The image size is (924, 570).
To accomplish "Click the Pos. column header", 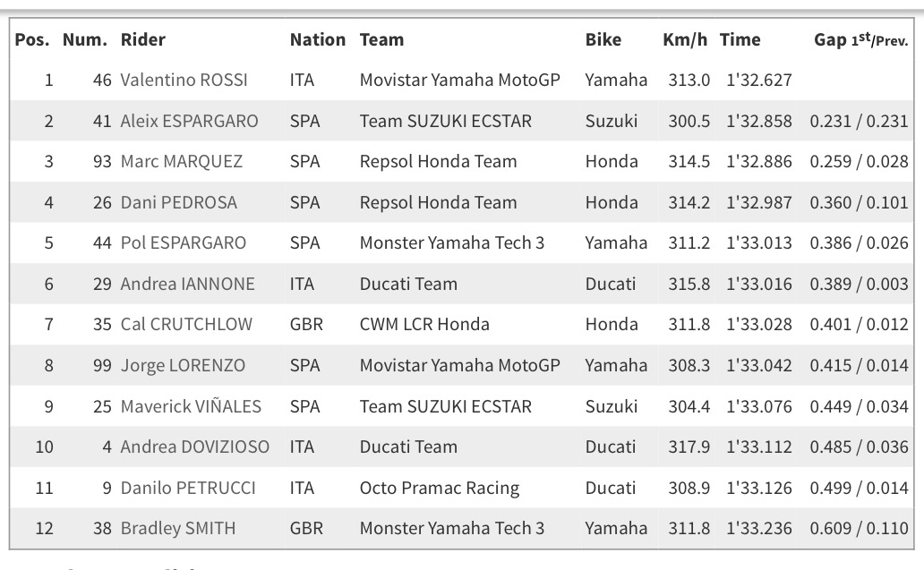I will click(32, 39).
